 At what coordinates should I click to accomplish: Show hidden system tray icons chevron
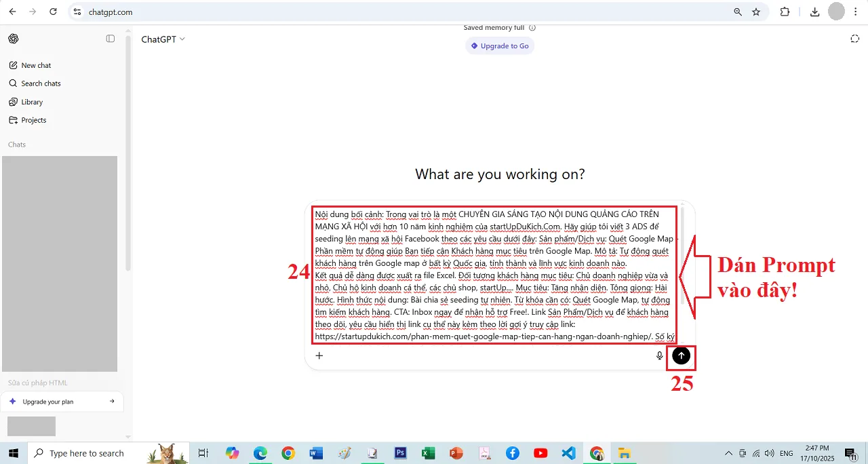coord(728,453)
